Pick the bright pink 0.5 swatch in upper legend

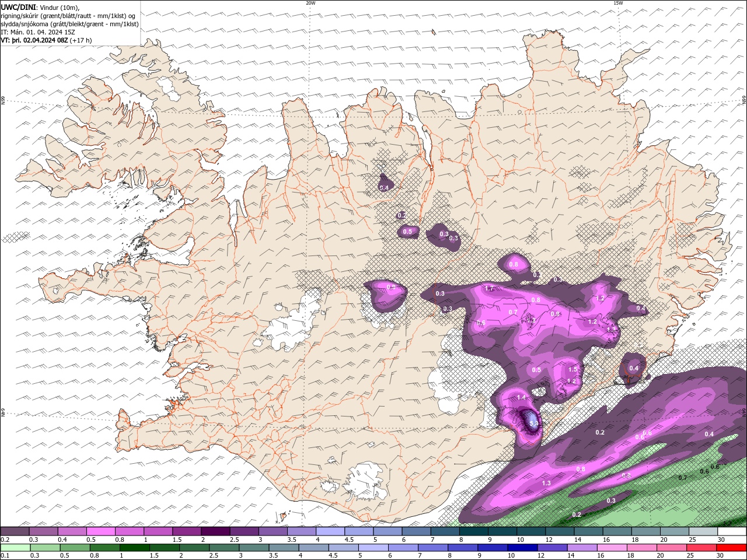tap(100, 531)
